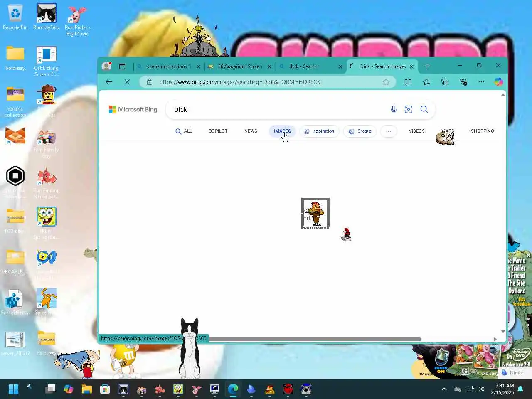This screenshot has height=399, width=532.
Task: Select the Run Family Guy desktop shortcut
Action: (x=47, y=143)
